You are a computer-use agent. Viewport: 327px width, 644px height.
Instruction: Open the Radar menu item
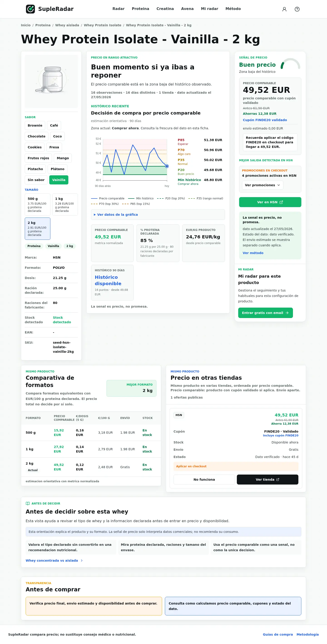(118, 9)
